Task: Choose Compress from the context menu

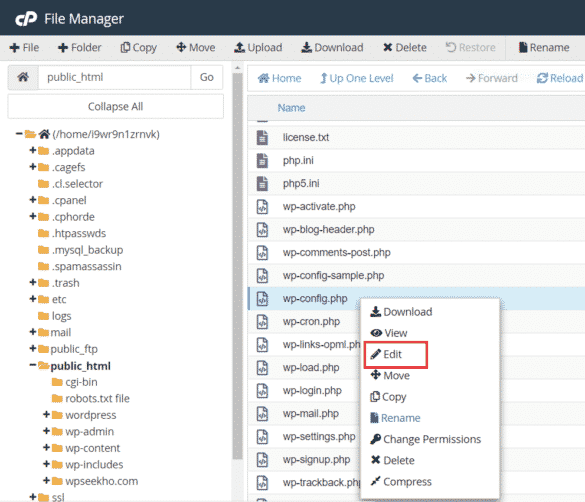Action: 401,482
